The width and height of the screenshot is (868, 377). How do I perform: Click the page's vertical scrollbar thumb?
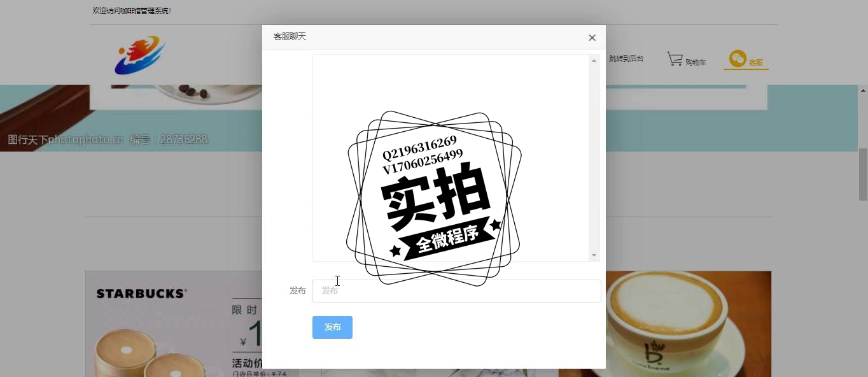(x=863, y=174)
